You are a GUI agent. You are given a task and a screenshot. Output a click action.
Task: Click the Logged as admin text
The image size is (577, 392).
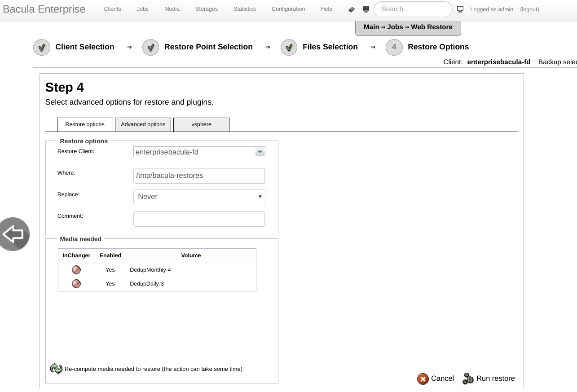[x=492, y=9]
